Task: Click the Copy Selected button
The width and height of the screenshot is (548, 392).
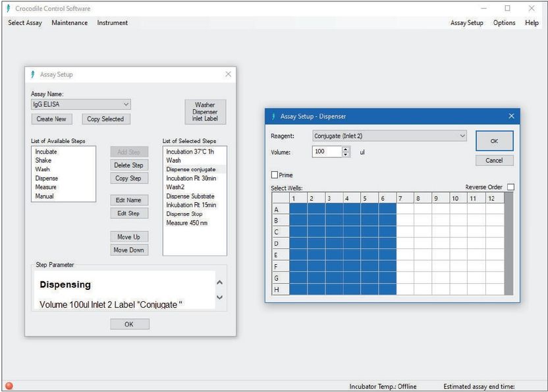Action: 105,119
